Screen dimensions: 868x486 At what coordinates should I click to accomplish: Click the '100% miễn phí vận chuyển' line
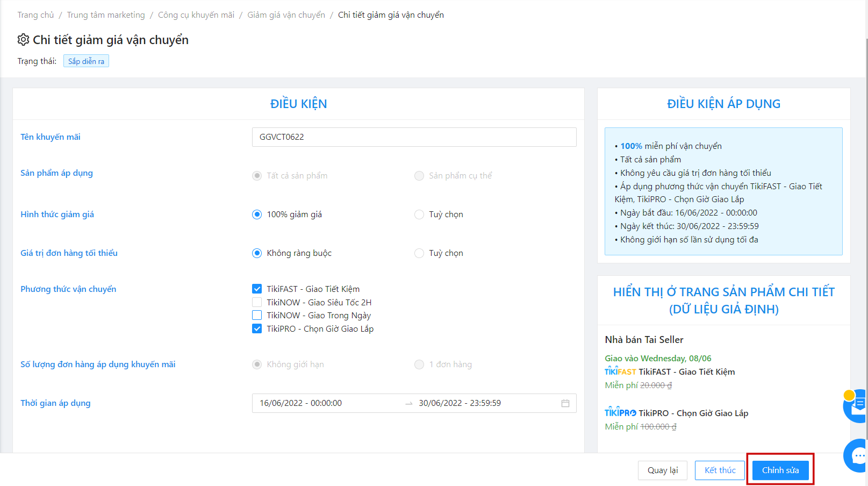click(668, 146)
